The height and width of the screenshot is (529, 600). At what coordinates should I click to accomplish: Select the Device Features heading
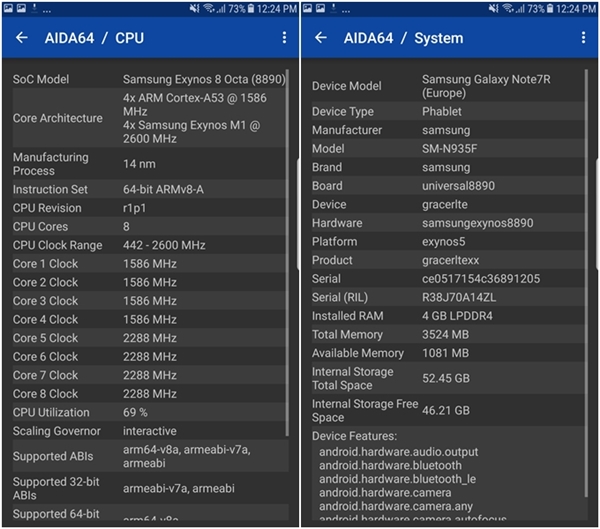(x=354, y=436)
